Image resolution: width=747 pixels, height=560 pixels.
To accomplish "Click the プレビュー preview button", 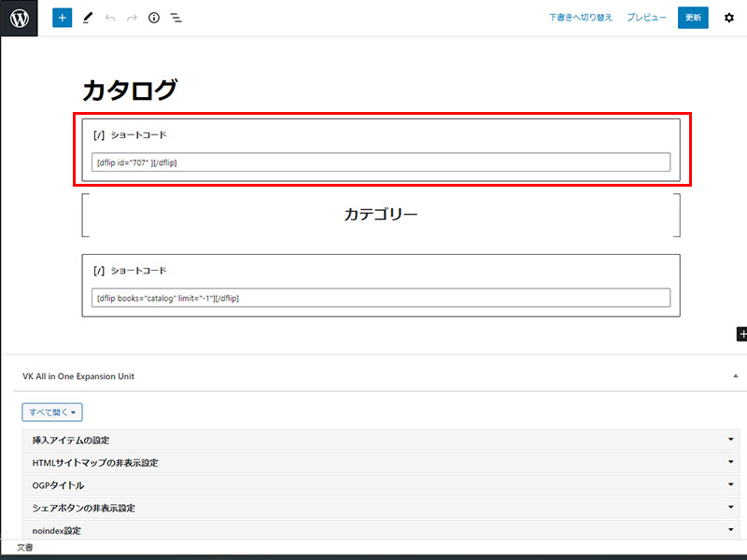I will coord(646,18).
